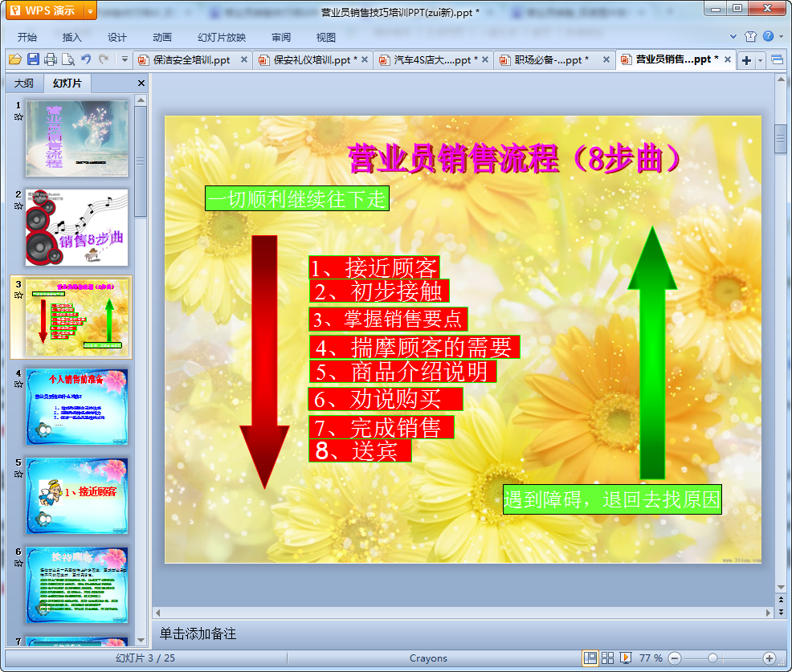Screen dimensions: 792x672
Task: Start slideshow from status bar icon
Action: [x=625, y=658]
